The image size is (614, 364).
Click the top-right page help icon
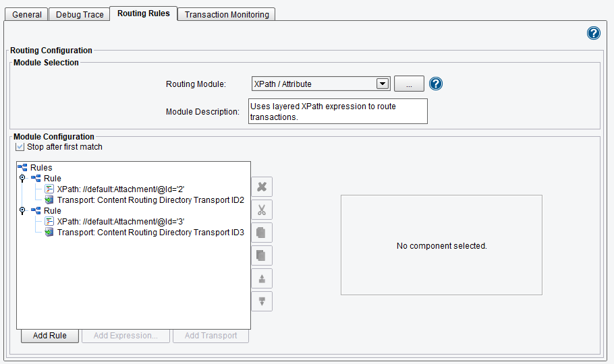coord(594,33)
